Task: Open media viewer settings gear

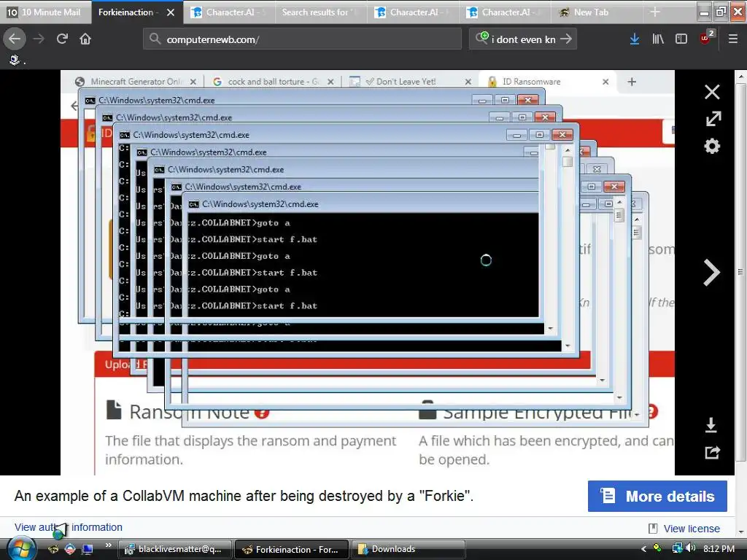Action: pyautogui.click(x=712, y=146)
